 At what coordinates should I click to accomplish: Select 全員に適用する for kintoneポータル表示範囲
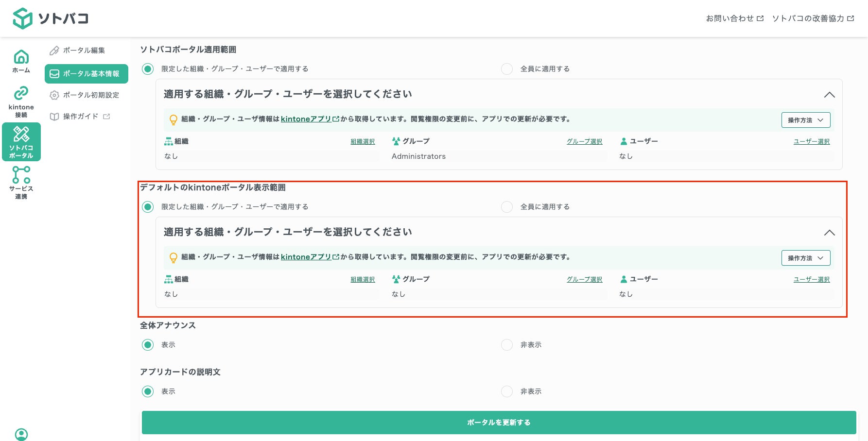[507, 207]
